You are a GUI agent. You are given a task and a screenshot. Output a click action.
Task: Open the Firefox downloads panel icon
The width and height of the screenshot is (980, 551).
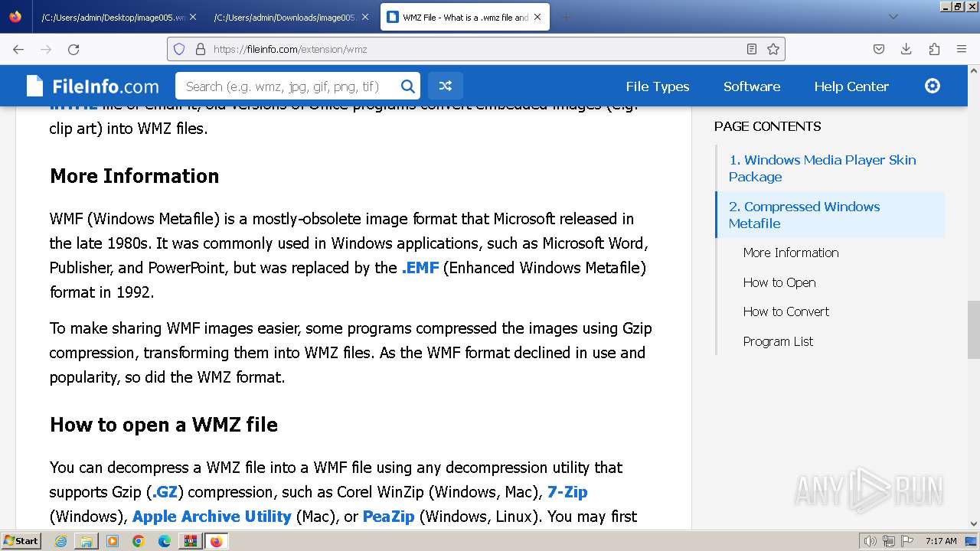pos(906,49)
